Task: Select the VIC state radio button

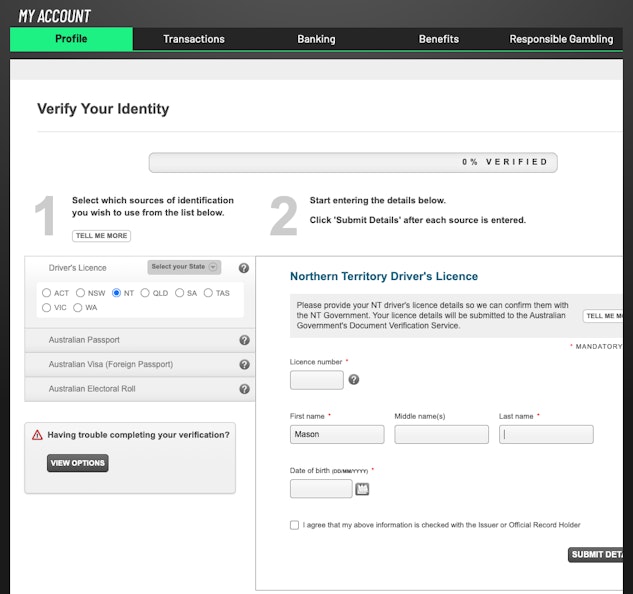Action: pos(47,308)
